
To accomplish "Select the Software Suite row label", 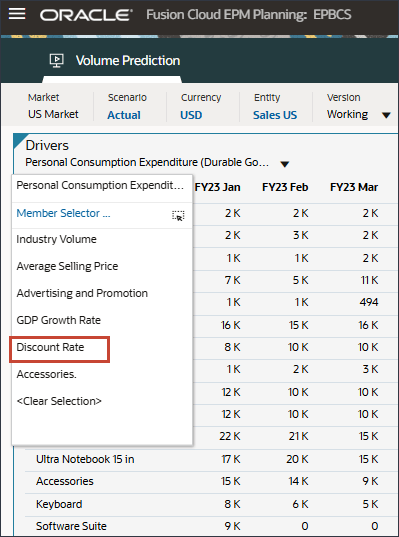I will click(x=71, y=526).
